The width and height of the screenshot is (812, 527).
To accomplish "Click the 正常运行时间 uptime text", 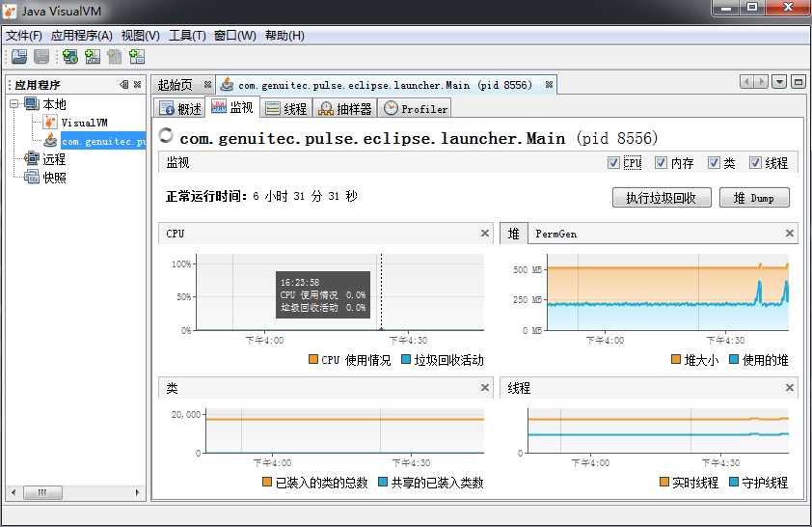I will [261, 196].
